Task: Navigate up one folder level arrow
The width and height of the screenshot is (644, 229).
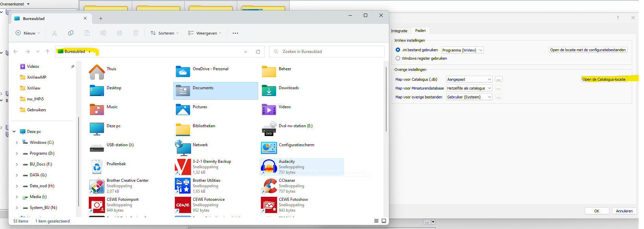Action: 47,52
